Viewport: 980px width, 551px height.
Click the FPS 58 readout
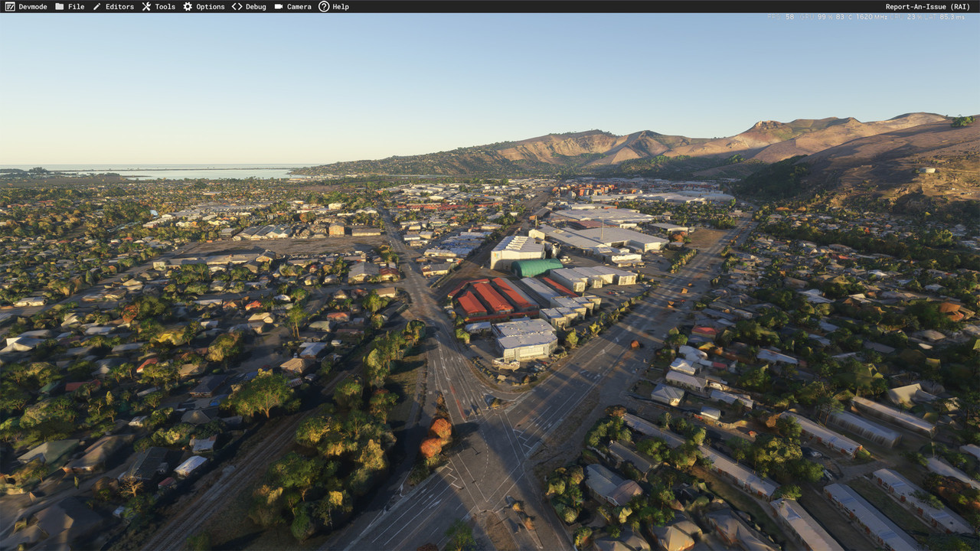click(781, 17)
